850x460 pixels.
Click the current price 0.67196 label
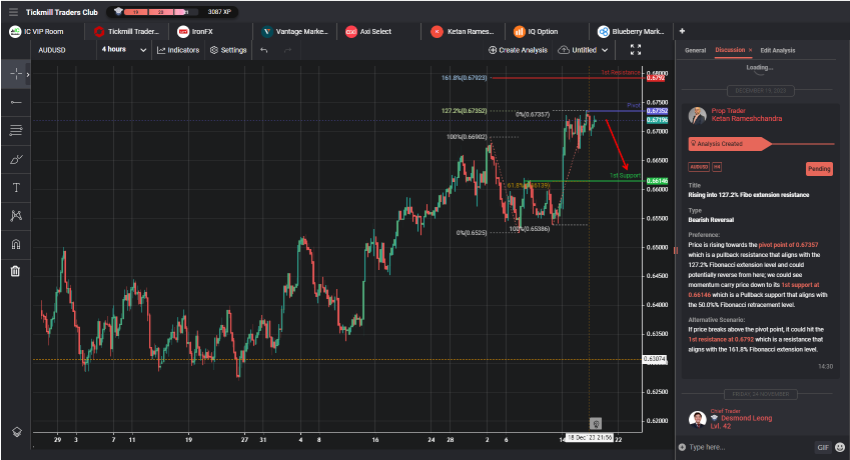coord(658,120)
